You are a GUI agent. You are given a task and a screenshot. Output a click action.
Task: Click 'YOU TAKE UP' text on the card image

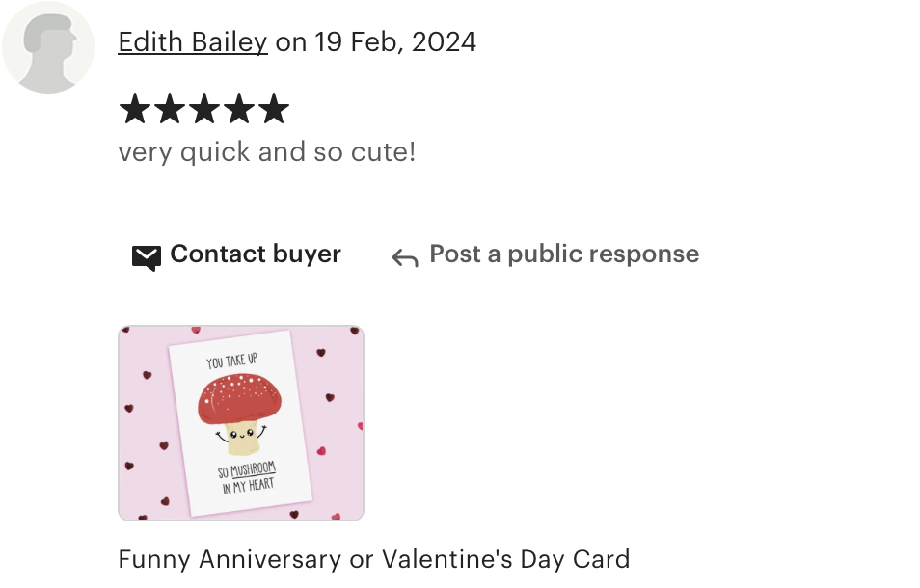[x=231, y=361]
